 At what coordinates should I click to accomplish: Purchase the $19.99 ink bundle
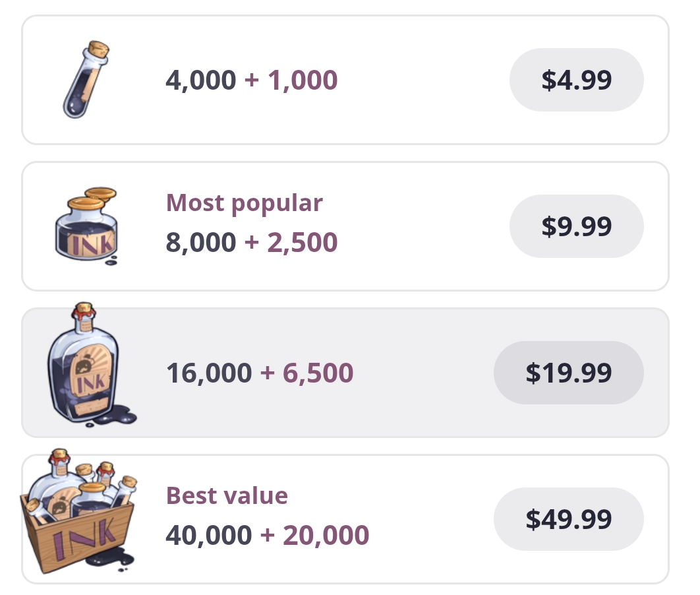(x=568, y=373)
